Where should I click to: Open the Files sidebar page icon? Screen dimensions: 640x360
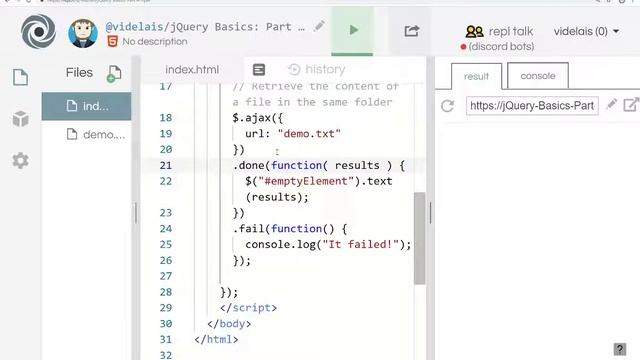(20, 77)
